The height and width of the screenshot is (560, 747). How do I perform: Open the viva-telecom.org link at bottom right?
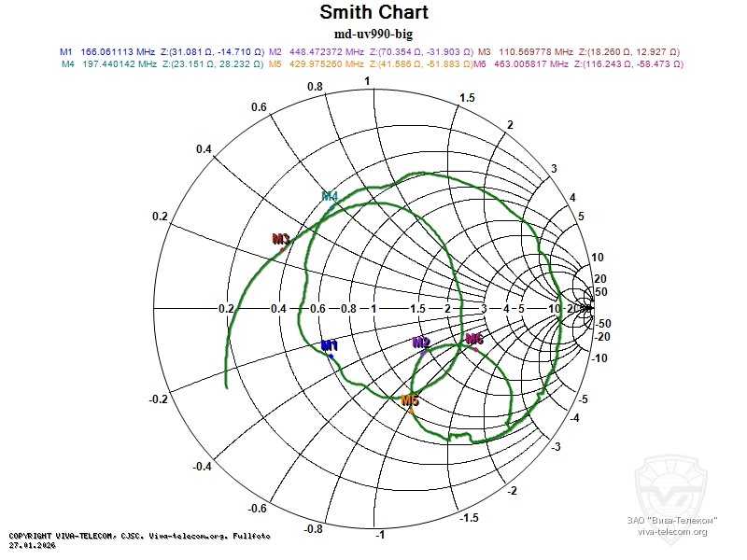click(x=672, y=532)
